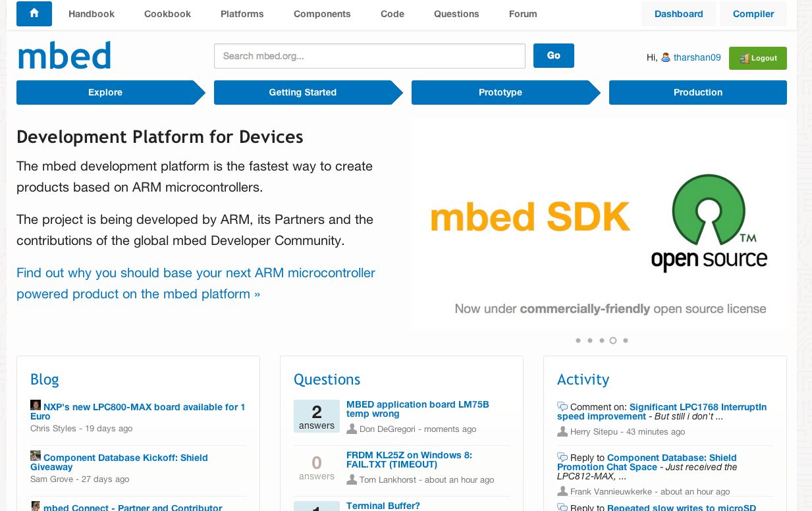Click the '2 answers' count box
This screenshot has width=812, height=511.
(x=317, y=416)
